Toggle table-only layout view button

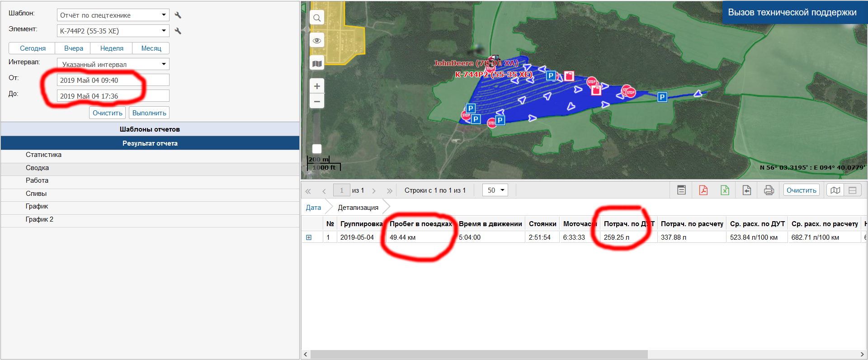853,190
